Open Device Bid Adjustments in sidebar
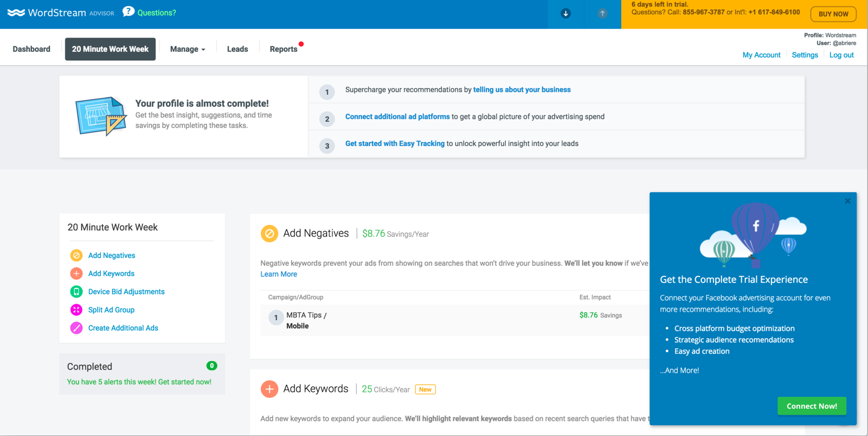Screen dimensions: 868x436 pos(126,292)
